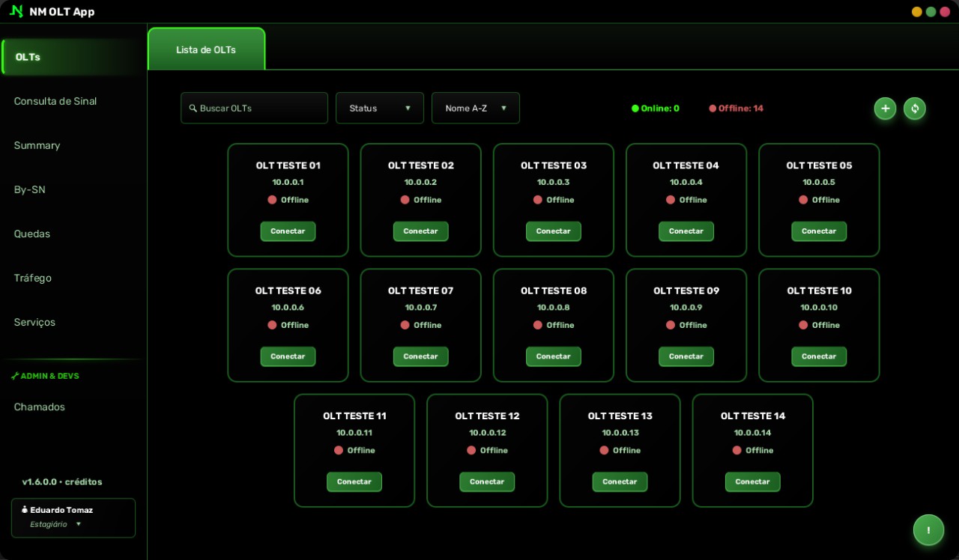Click the NM OLT App title text
959x560 pixels.
click(62, 12)
